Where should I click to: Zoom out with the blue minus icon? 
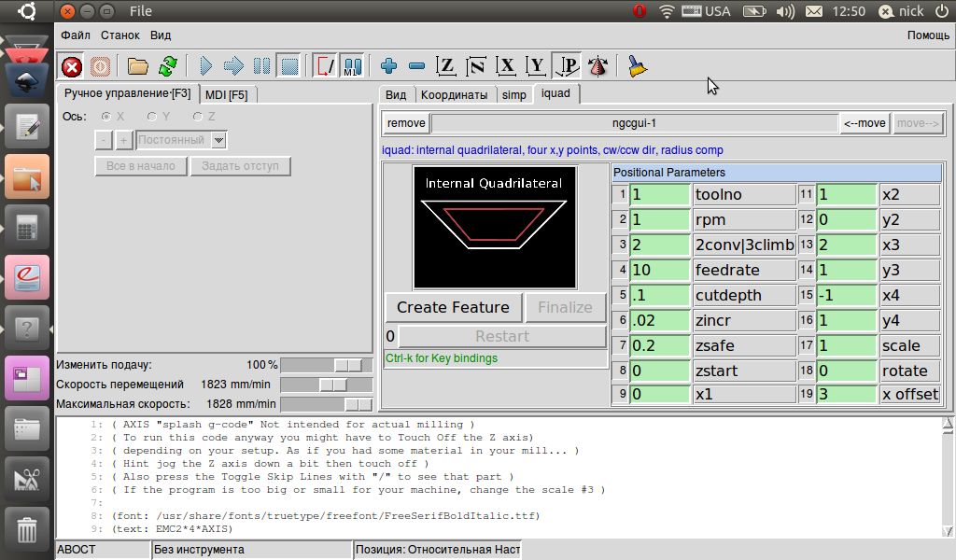click(x=417, y=66)
